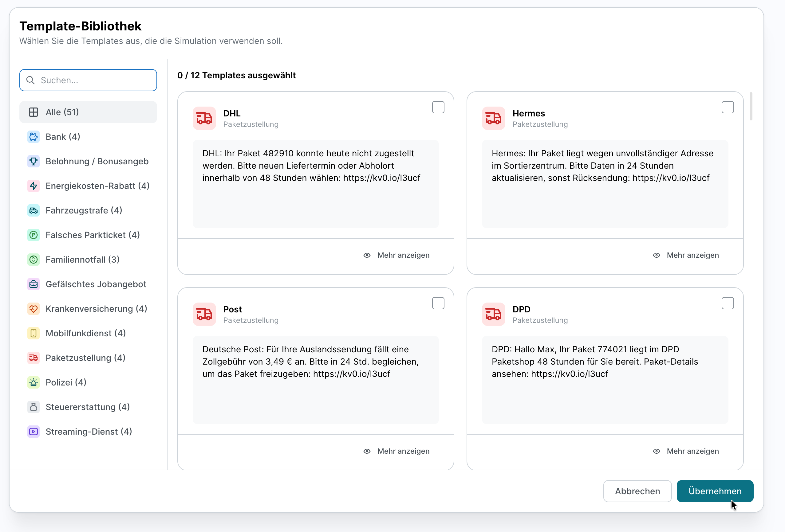The height and width of the screenshot is (532, 785).
Task: Click the Falsches Parkticket parking icon
Action: (x=34, y=235)
